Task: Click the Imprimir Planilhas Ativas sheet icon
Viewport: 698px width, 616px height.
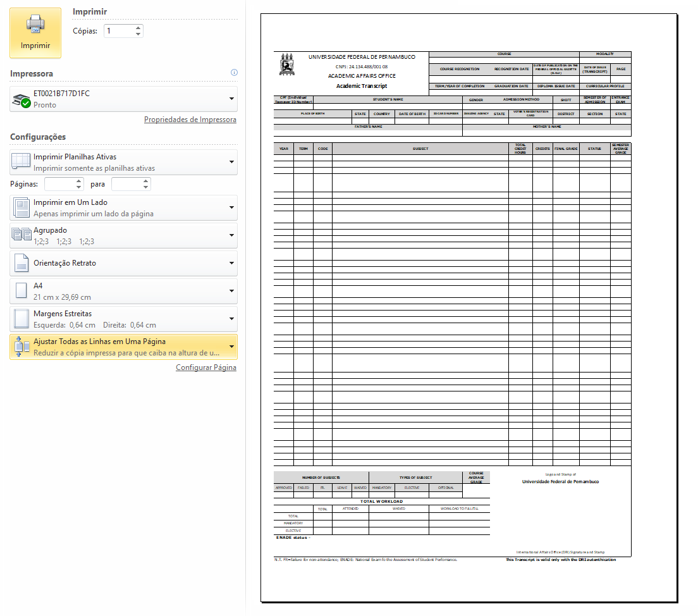Action: click(x=22, y=162)
